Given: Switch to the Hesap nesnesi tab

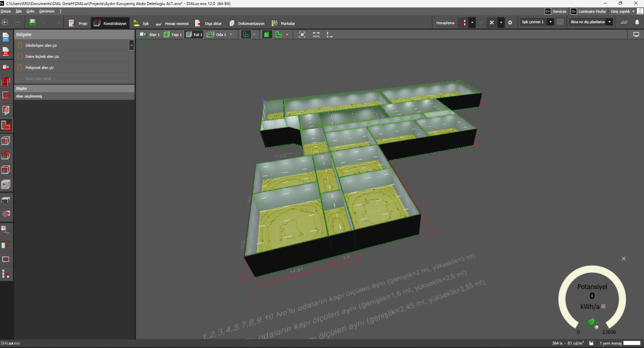Looking at the screenshot, I should [172, 23].
